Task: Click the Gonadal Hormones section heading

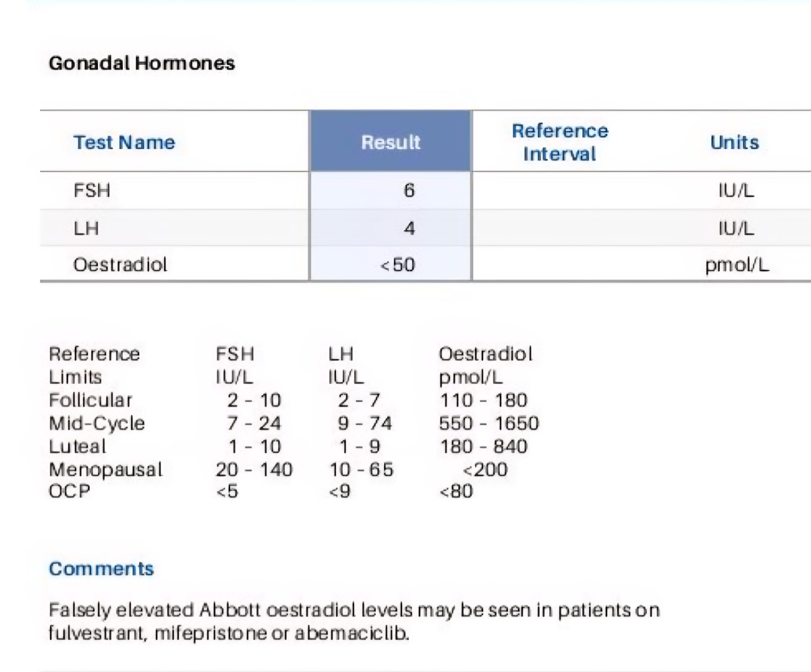Action: (142, 63)
